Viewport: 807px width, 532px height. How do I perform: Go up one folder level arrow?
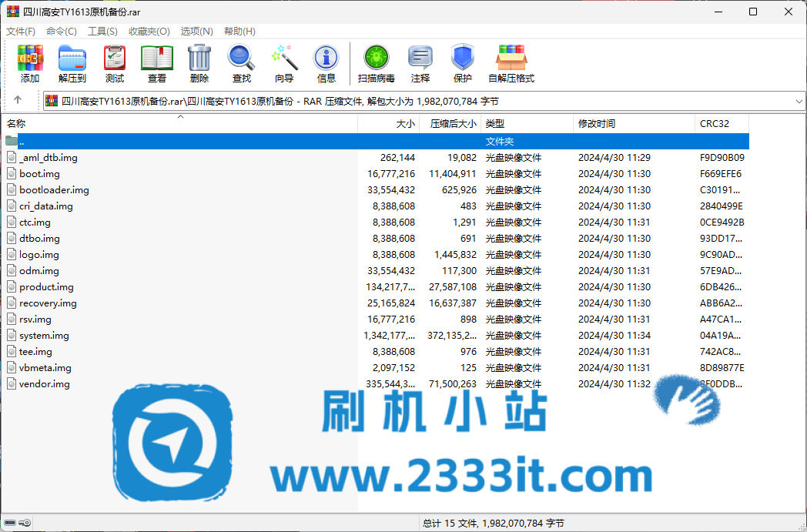pyautogui.click(x=18, y=100)
